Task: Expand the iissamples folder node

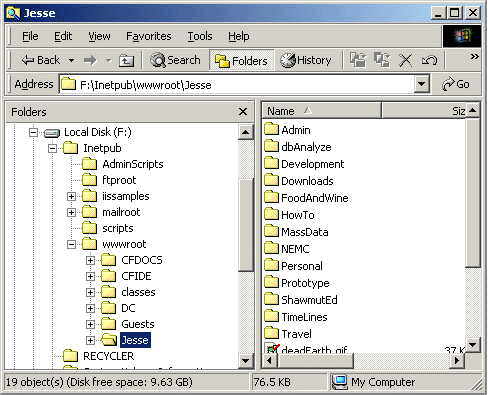Action: pos(71,196)
